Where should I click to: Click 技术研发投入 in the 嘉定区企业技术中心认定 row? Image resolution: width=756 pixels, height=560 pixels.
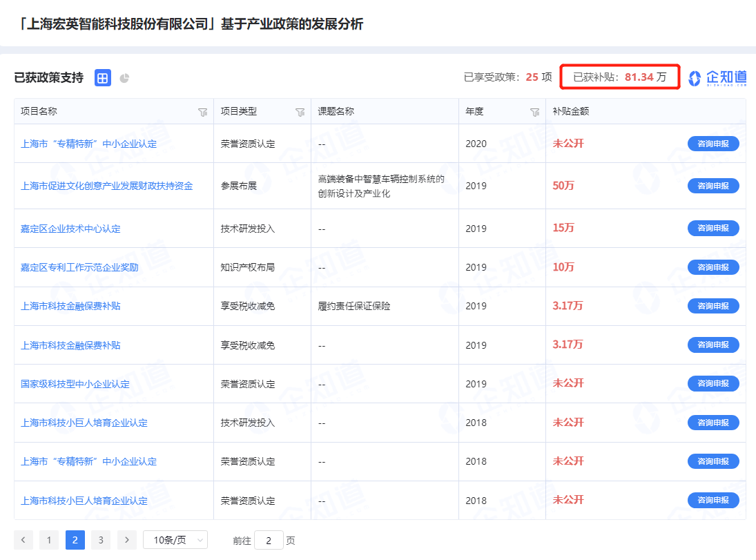click(248, 229)
